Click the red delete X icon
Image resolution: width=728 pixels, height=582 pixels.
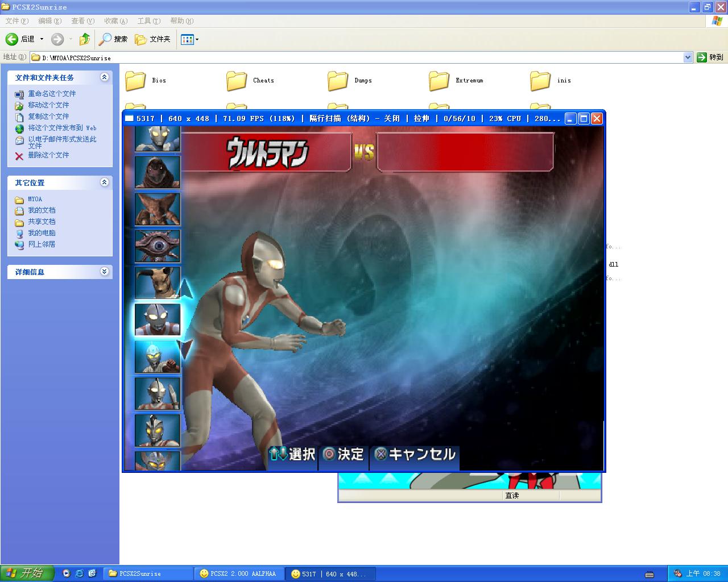point(19,156)
